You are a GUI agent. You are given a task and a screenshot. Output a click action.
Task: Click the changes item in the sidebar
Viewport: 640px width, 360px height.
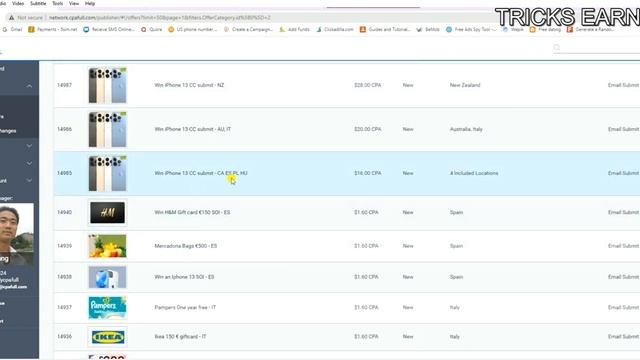pyautogui.click(x=8, y=131)
